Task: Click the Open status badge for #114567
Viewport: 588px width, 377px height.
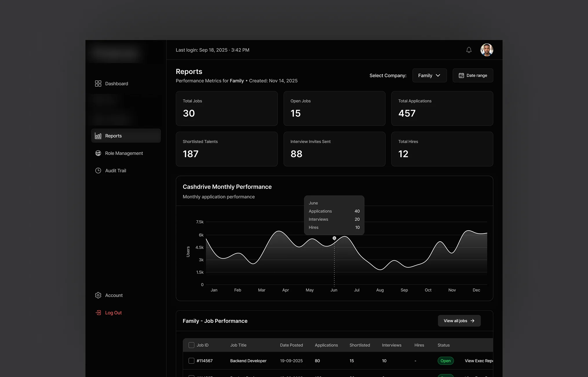Action: [445, 361]
